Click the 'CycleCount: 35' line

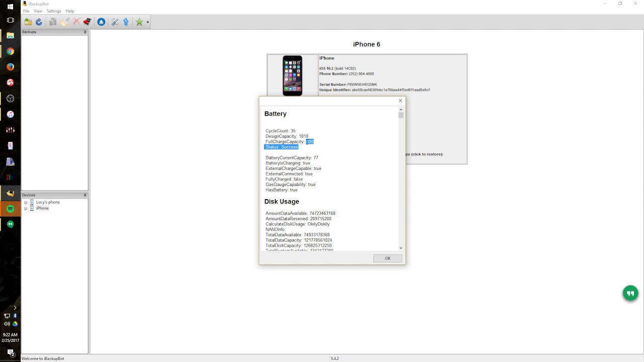point(280,131)
